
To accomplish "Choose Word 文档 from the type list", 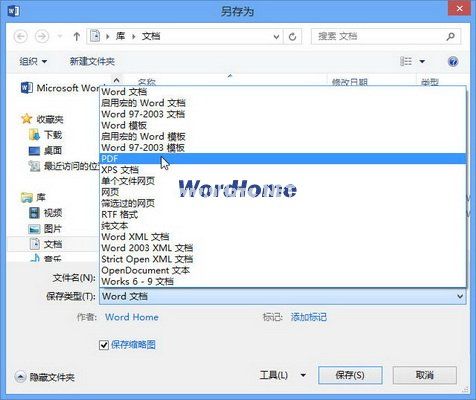I will [283, 92].
